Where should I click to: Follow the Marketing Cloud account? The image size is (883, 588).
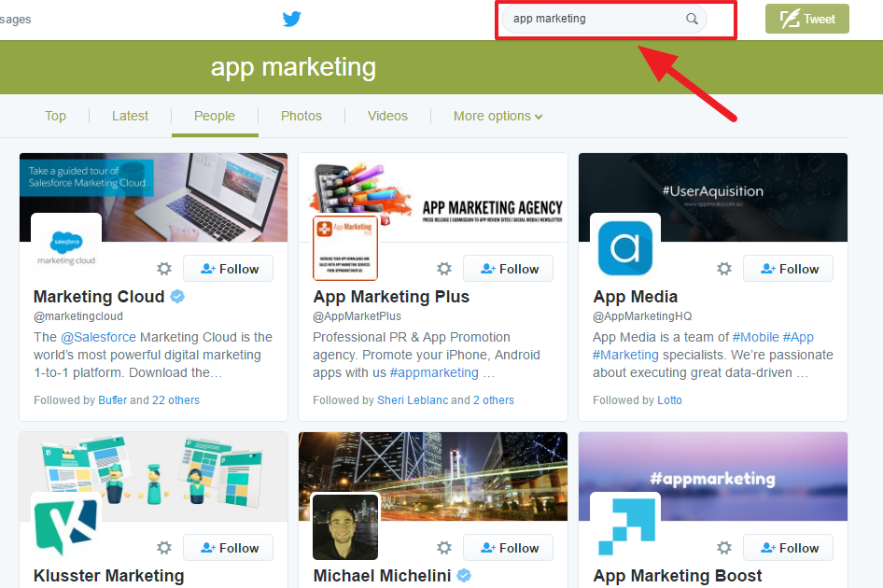pyautogui.click(x=228, y=269)
